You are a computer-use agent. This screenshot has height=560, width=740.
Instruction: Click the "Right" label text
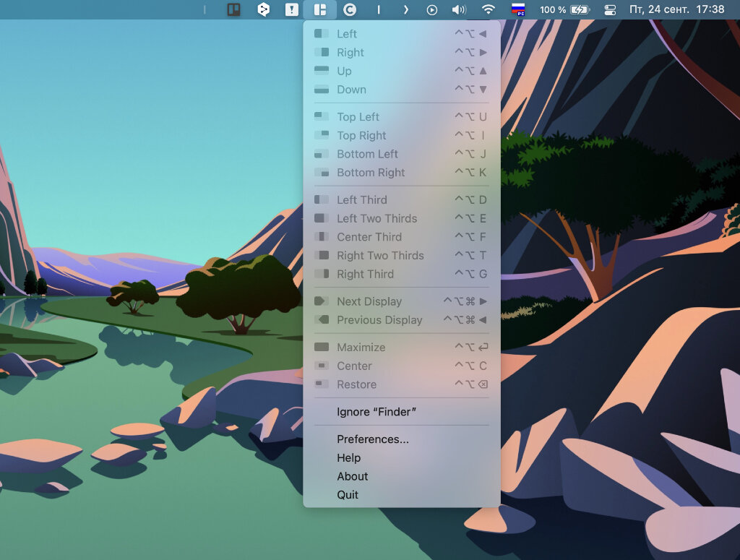click(350, 52)
